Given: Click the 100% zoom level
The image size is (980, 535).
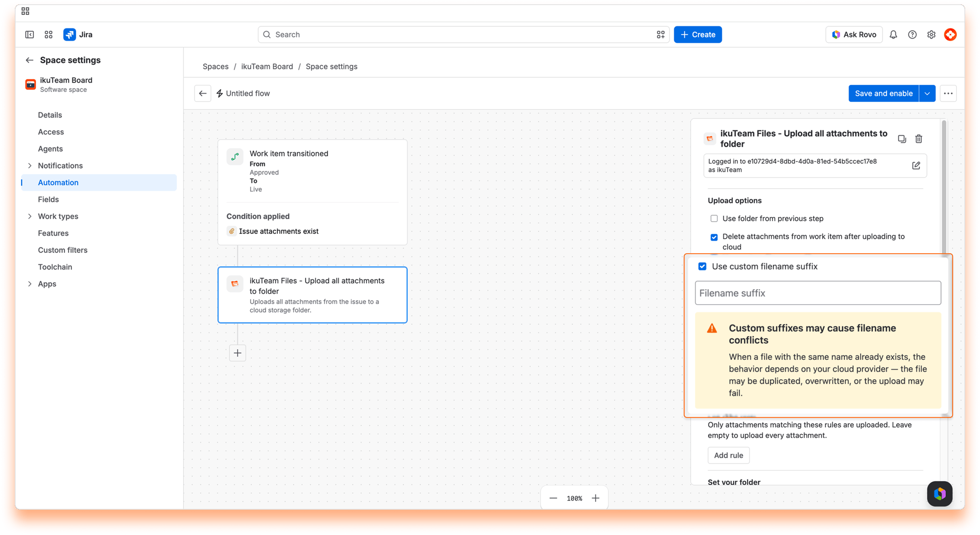Looking at the screenshot, I should [574, 499].
